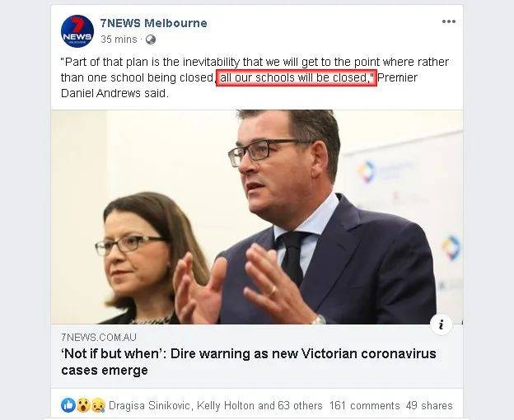The height and width of the screenshot is (420, 514).
Task: Open the 7NEWS Melbourne profile picture
Action: pos(77,31)
